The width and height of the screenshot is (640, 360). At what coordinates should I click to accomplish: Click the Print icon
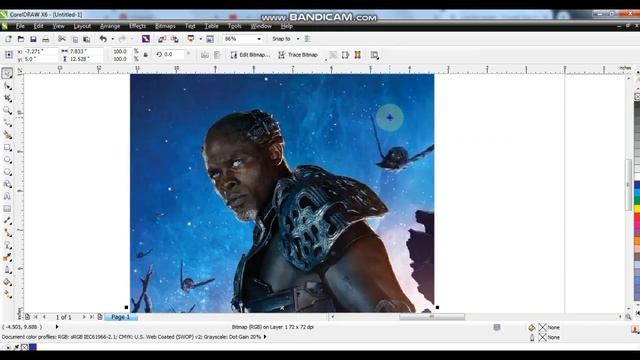tap(46, 39)
